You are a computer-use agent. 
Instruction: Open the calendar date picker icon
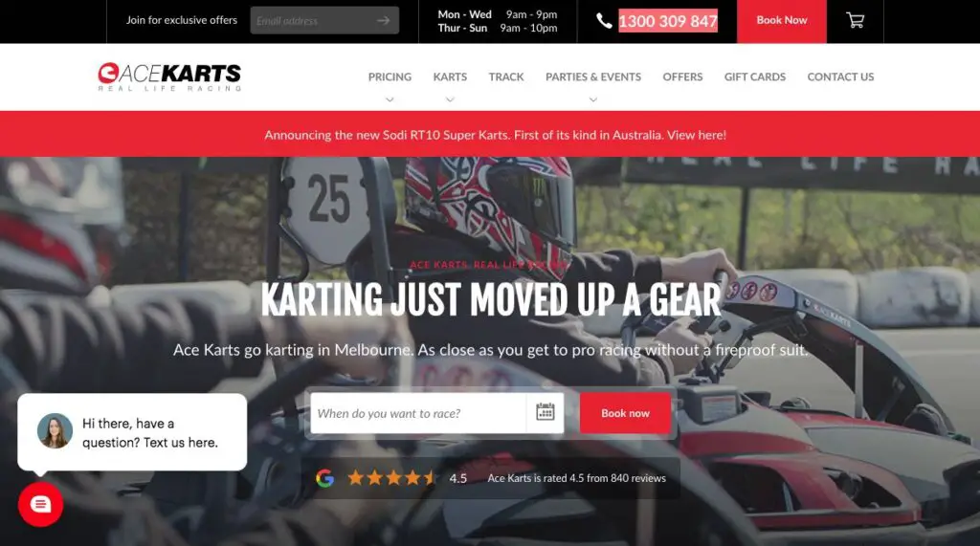[x=545, y=412]
